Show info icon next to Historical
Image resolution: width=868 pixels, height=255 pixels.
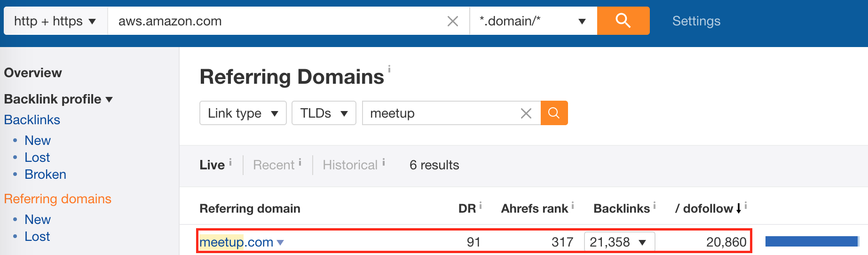click(x=384, y=162)
